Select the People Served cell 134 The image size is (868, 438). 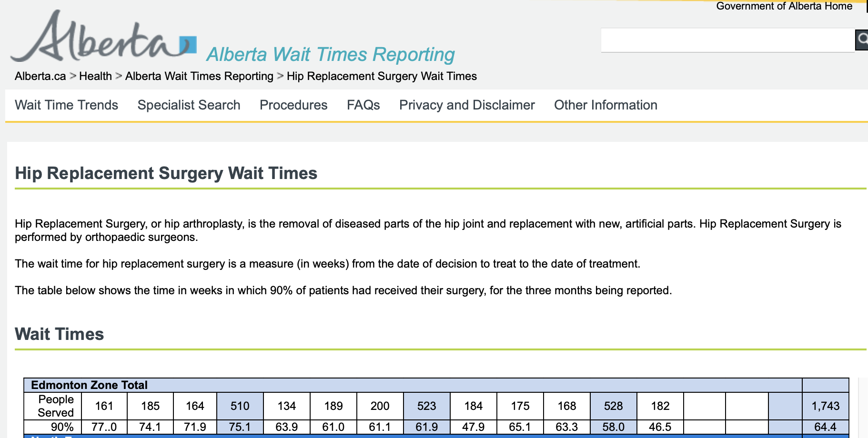click(287, 406)
